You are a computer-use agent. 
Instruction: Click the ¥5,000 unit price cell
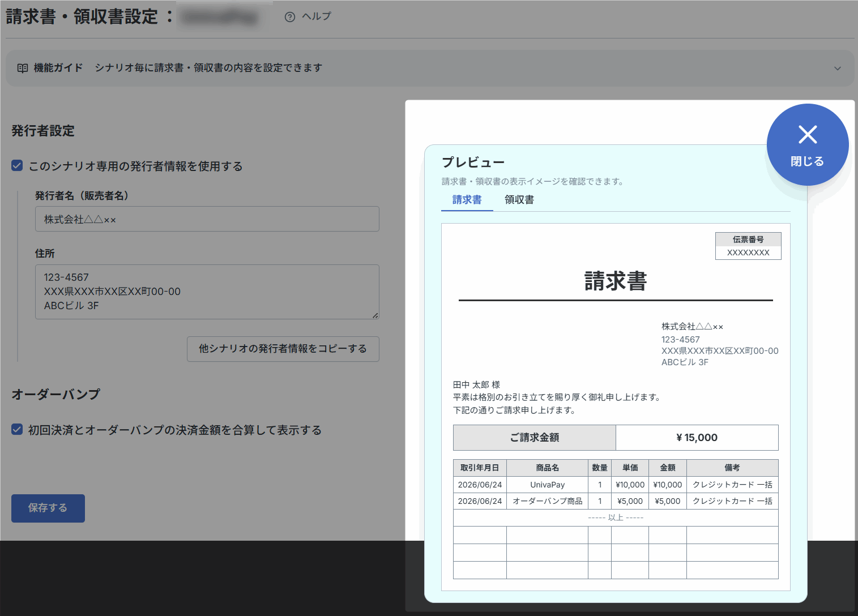coord(630,501)
